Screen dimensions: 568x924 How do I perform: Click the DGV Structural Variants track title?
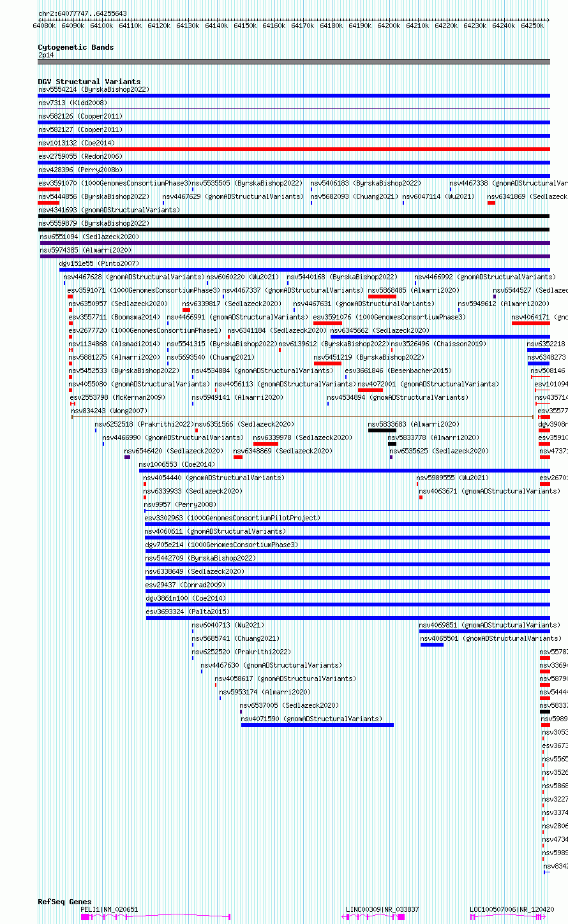[89, 82]
